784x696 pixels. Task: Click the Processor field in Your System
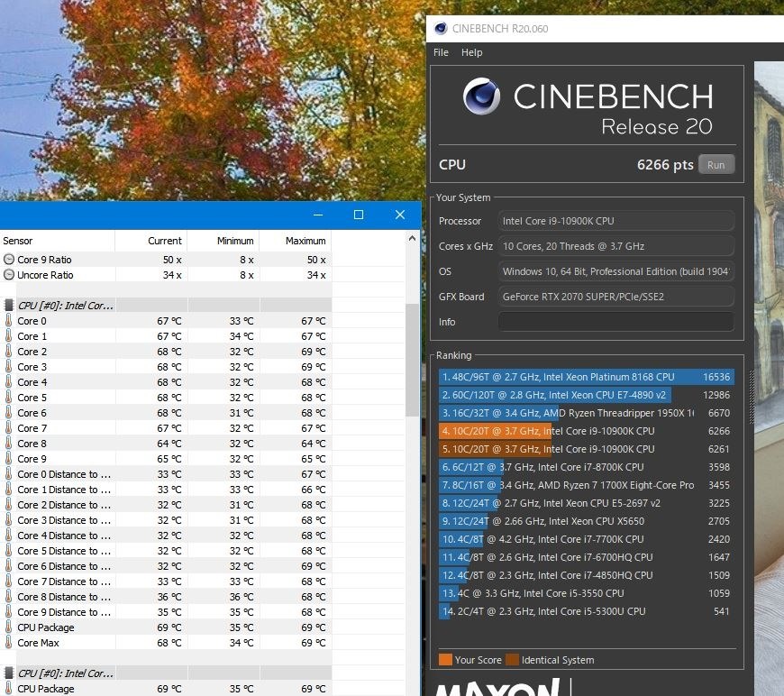(616, 221)
